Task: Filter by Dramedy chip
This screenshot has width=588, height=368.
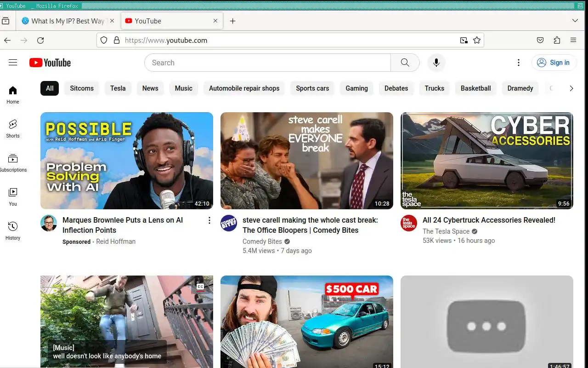Action: (x=520, y=88)
